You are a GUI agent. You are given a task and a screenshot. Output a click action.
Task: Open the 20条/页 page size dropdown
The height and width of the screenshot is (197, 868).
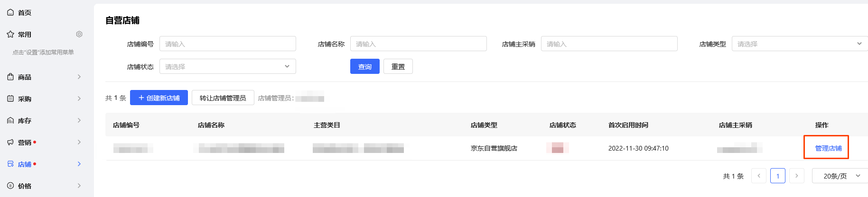tap(840, 176)
